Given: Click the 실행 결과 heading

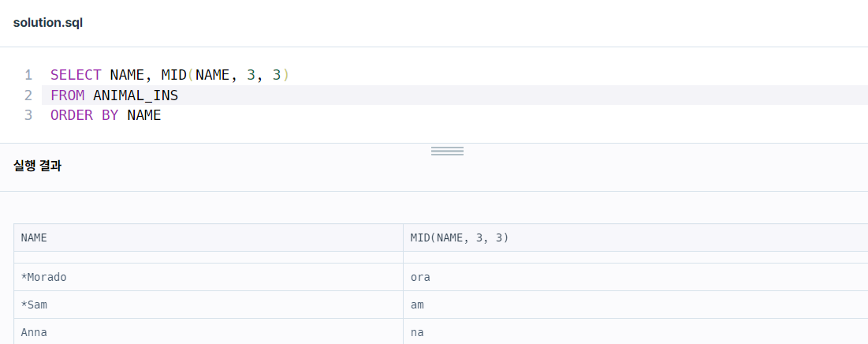Looking at the screenshot, I should click(x=37, y=166).
